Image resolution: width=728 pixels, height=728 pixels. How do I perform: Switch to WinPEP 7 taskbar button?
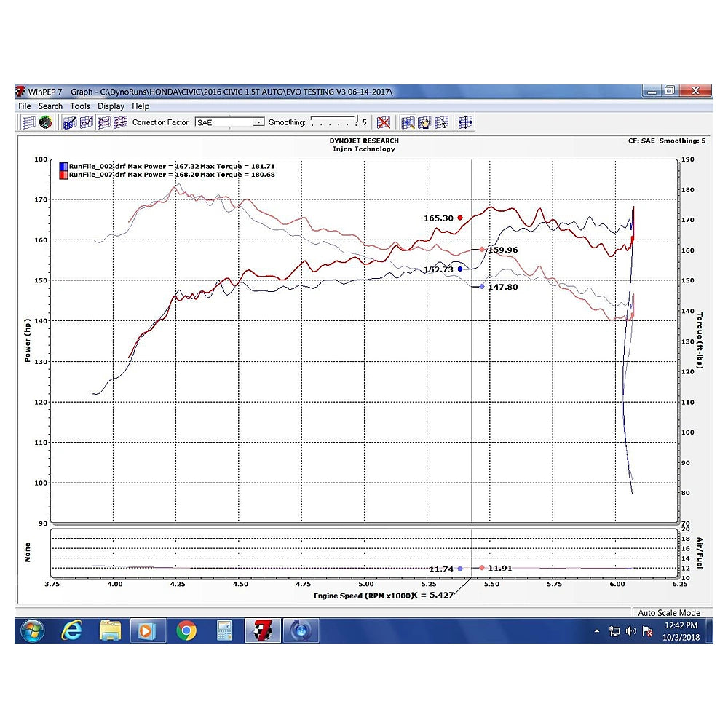coord(263,630)
